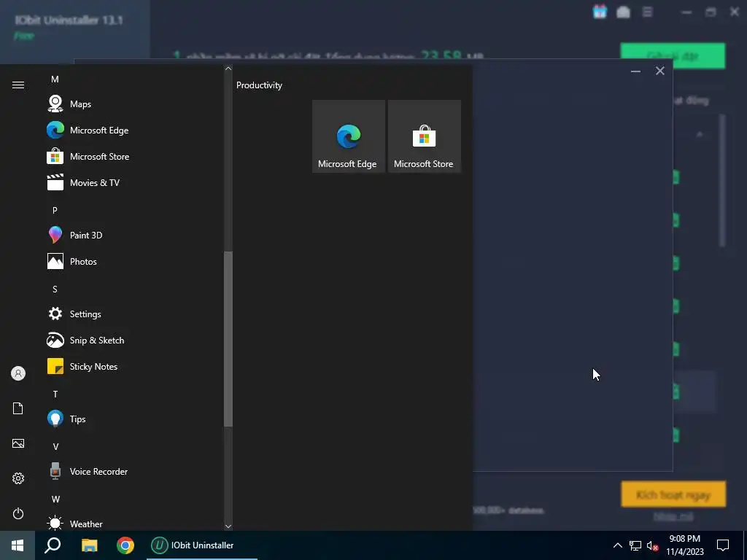Launch Google Chrome from the taskbar
The height and width of the screenshot is (560, 747).
(125, 545)
